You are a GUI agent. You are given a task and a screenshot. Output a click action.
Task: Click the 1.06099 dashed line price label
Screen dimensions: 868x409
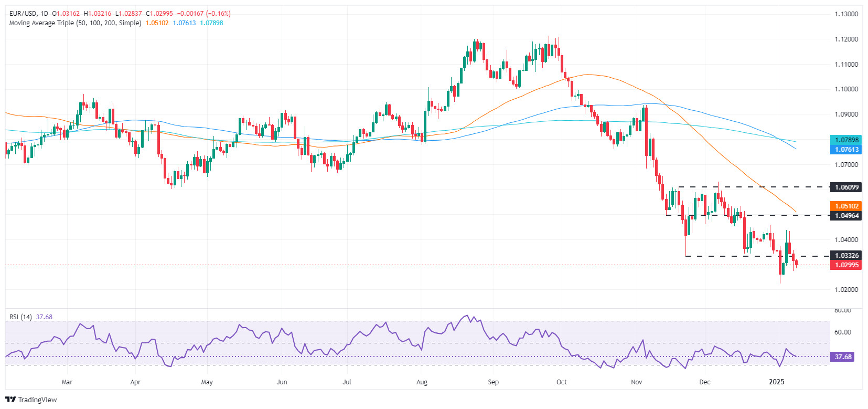click(x=846, y=187)
